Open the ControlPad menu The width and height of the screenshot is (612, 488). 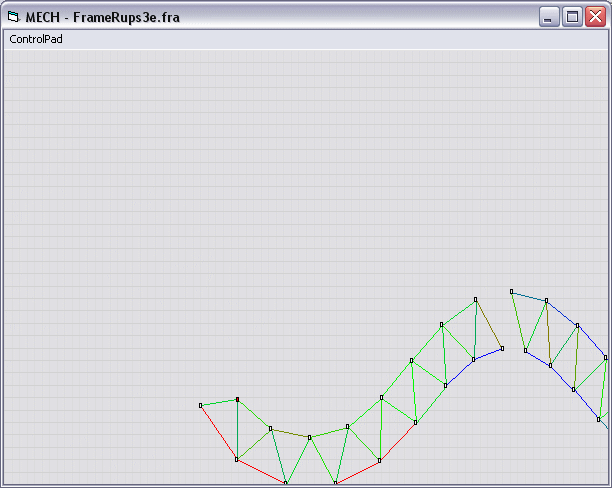tap(36, 39)
